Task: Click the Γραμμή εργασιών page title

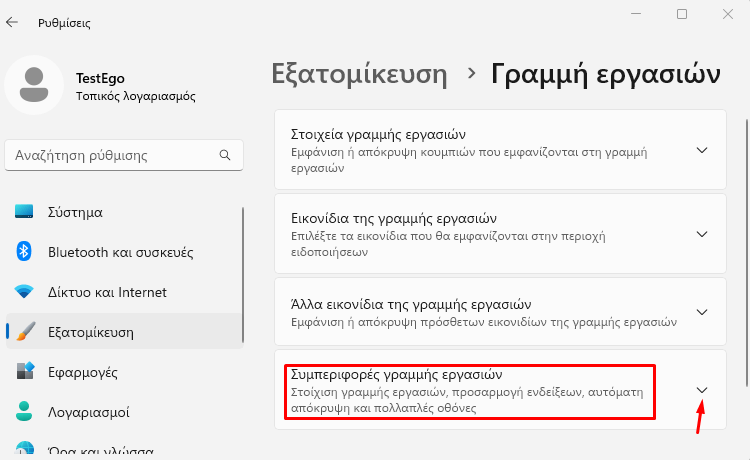Action: click(606, 75)
